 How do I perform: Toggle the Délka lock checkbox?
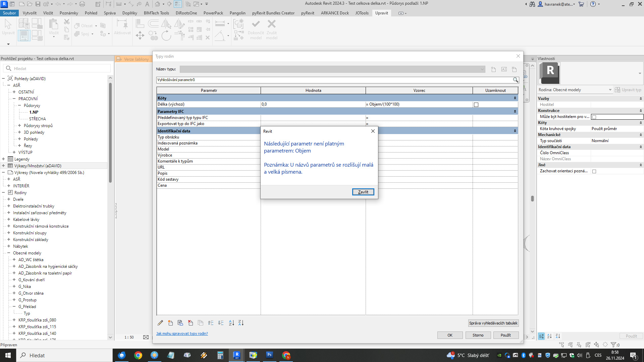click(x=476, y=105)
